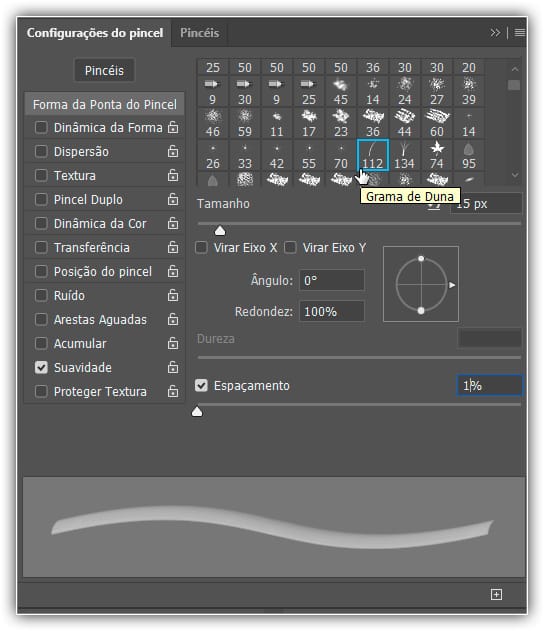Pick the 74 star-shaped brush tip
The image size is (544, 631).
437,155
